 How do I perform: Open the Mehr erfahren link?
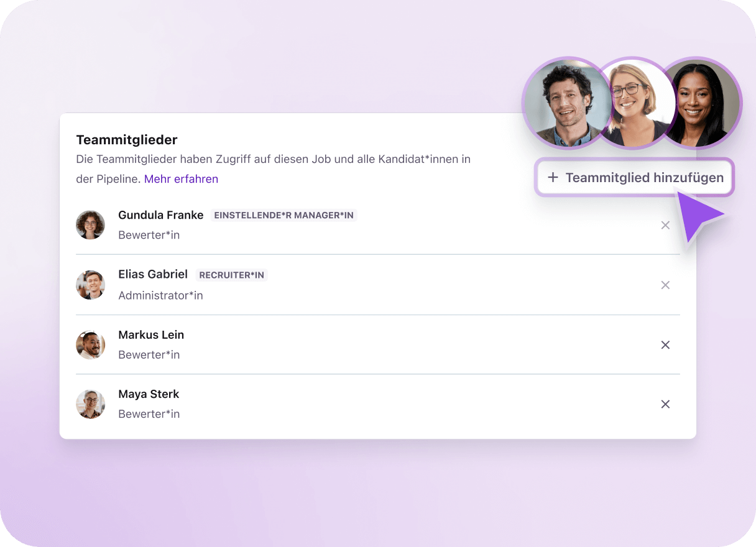click(181, 179)
